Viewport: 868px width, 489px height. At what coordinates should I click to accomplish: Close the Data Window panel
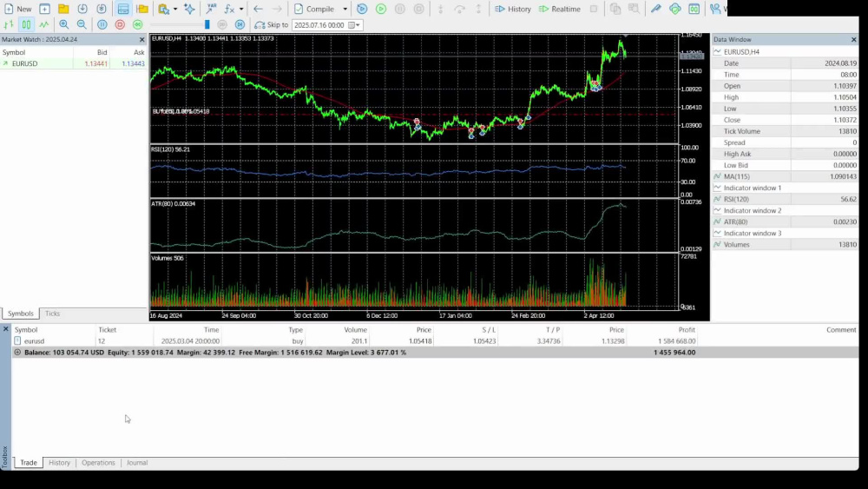pyautogui.click(x=853, y=40)
